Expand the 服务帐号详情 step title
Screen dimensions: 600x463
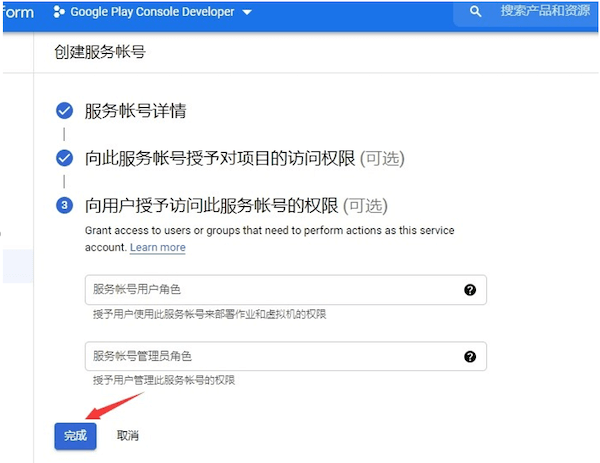(x=135, y=110)
